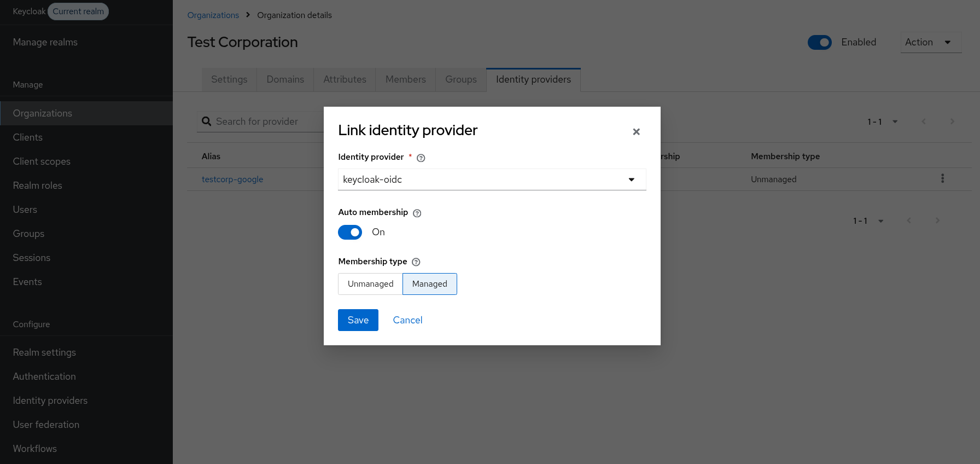Select Unmanaged membership type
Screen dimensions: 980x464
(370, 284)
